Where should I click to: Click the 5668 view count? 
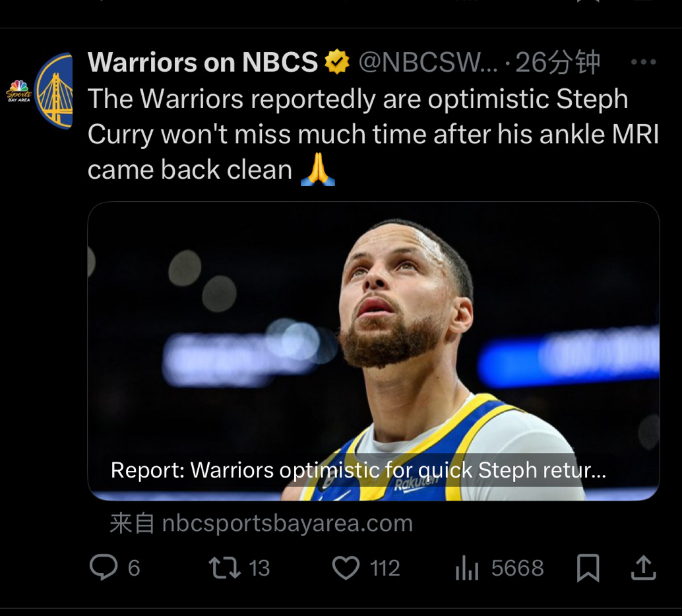click(x=517, y=568)
